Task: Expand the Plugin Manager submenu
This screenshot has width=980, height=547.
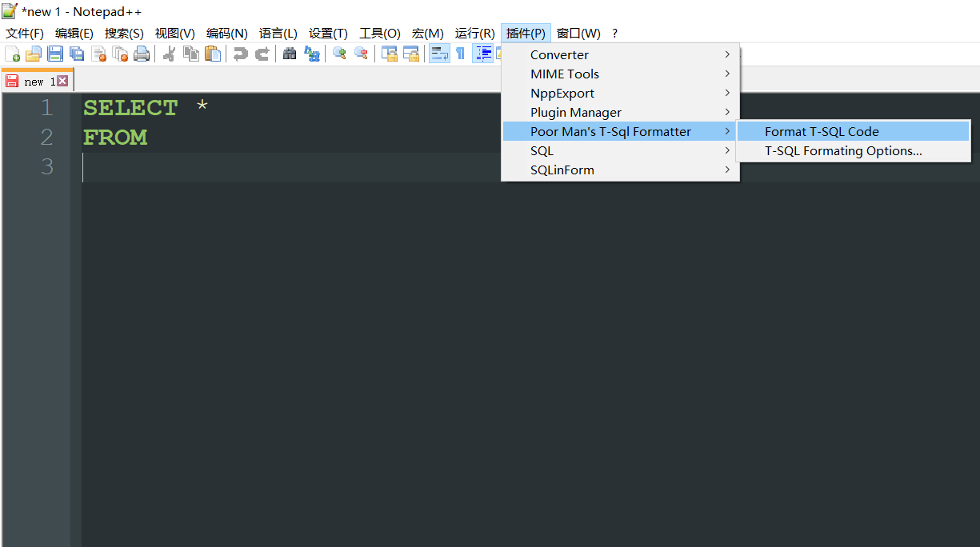Action: (x=620, y=112)
